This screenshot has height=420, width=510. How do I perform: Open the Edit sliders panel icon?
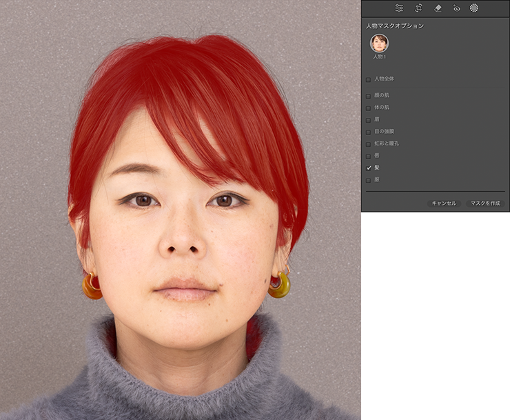[x=399, y=8]
